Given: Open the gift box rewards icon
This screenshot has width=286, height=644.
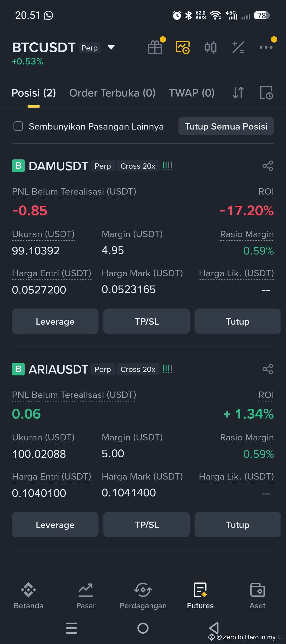Looking at the screenshot, I should coord(155,48).
